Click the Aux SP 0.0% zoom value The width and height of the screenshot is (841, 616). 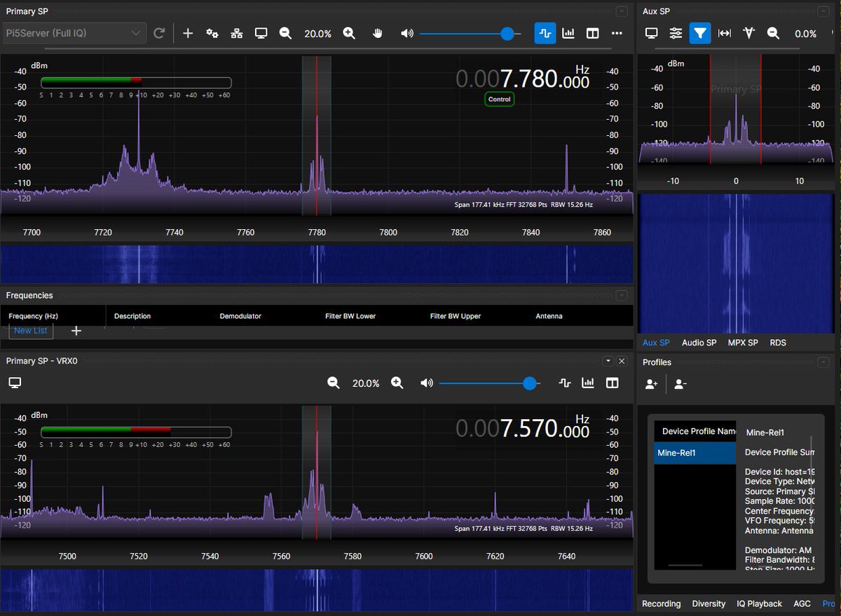coord(805,34)
